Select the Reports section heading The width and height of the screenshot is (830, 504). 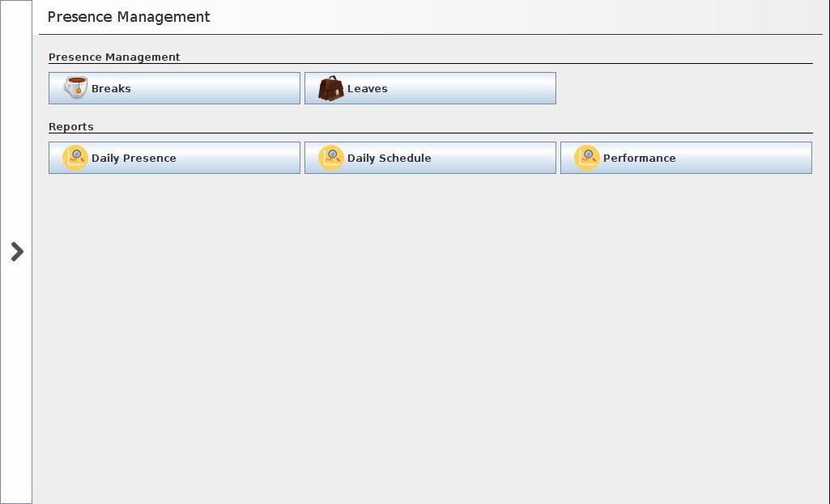(x=71, y=126)
